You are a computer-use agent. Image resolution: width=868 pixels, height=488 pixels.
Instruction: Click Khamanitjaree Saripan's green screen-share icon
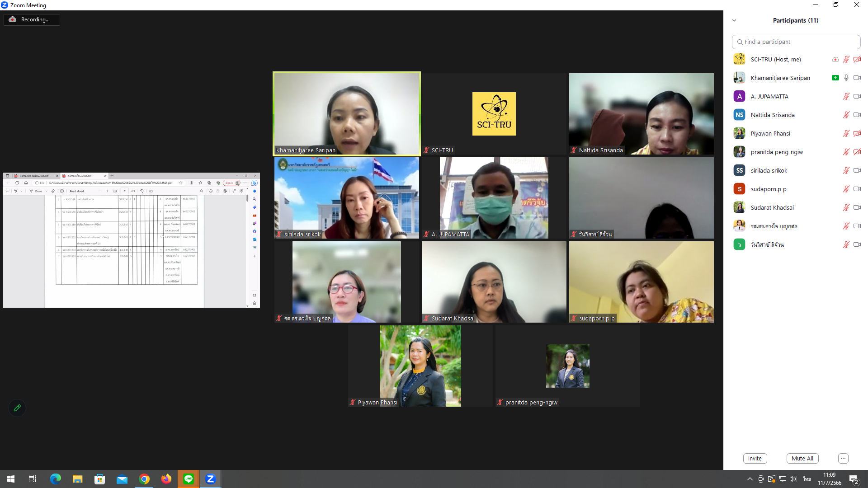pos(835,78)
